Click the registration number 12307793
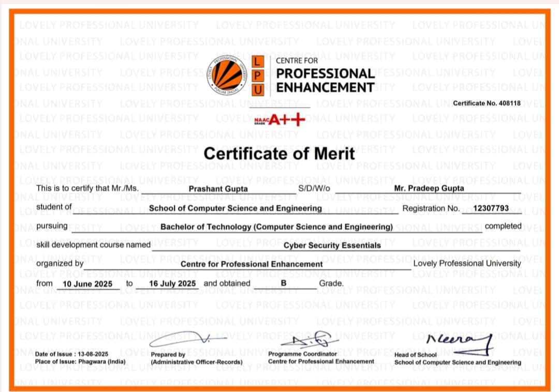559x392 pixels. [491, 208]
